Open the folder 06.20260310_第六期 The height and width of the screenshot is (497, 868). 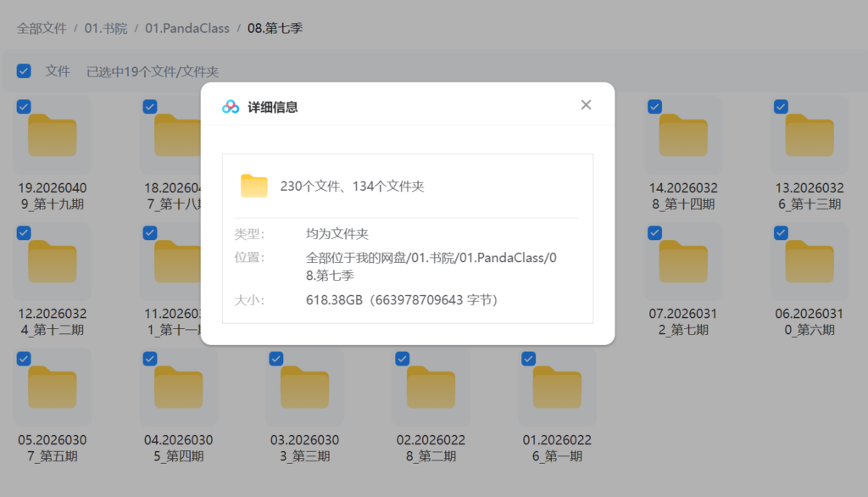(x=808, y=261)
